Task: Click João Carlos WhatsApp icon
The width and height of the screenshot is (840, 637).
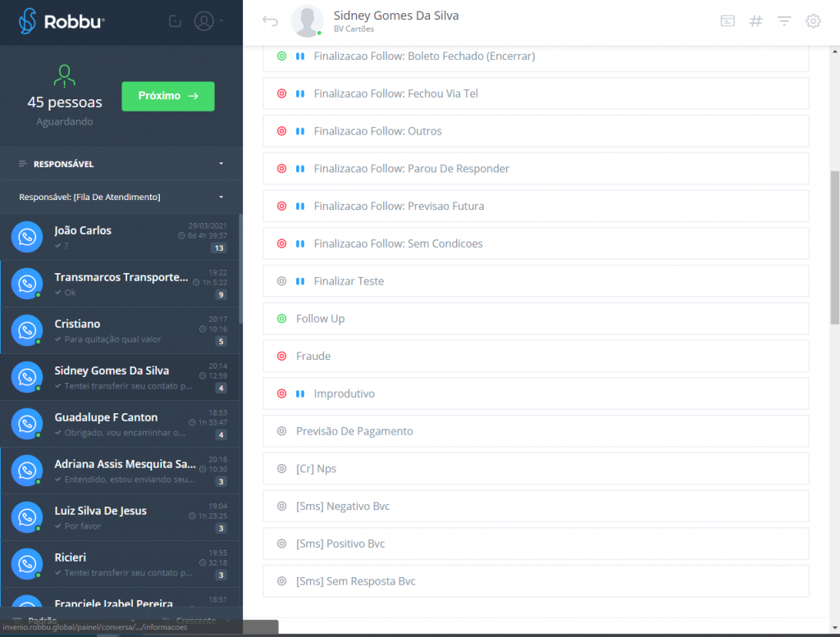Action: click(x=27, y=238)
